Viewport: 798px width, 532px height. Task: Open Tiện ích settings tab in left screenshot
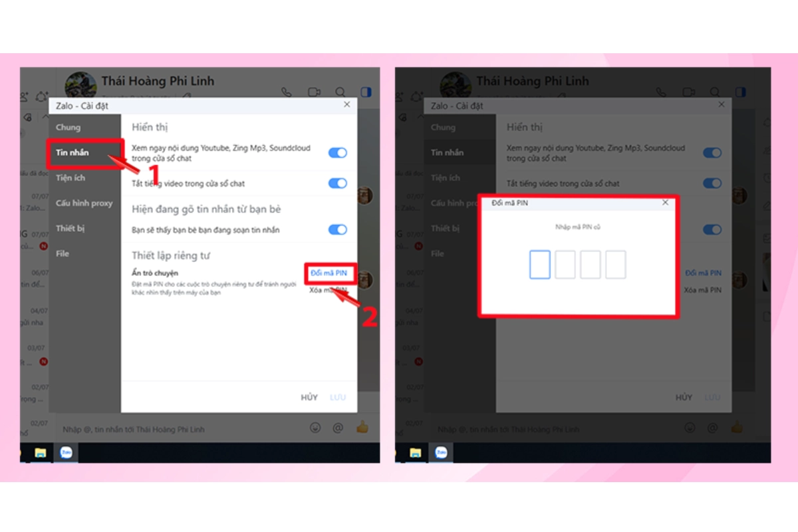point(70,178)
